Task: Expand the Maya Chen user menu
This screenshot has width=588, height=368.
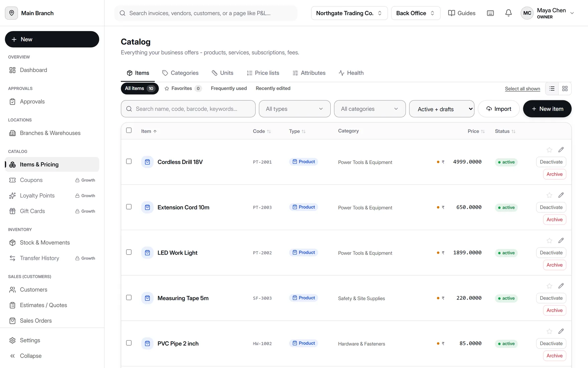Action: pyautogui.click(x=547, y=13)
